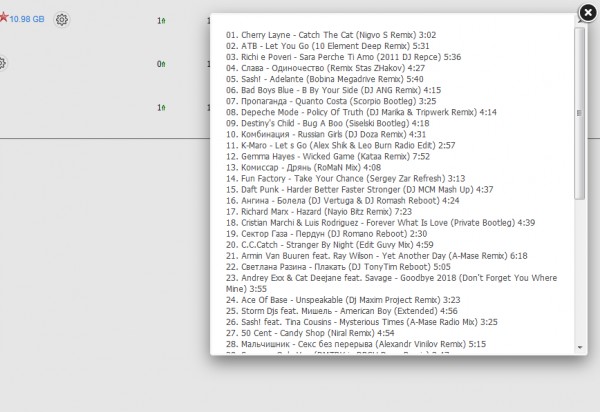Click the 0 seeders value in second row

[x=161, y=64]
